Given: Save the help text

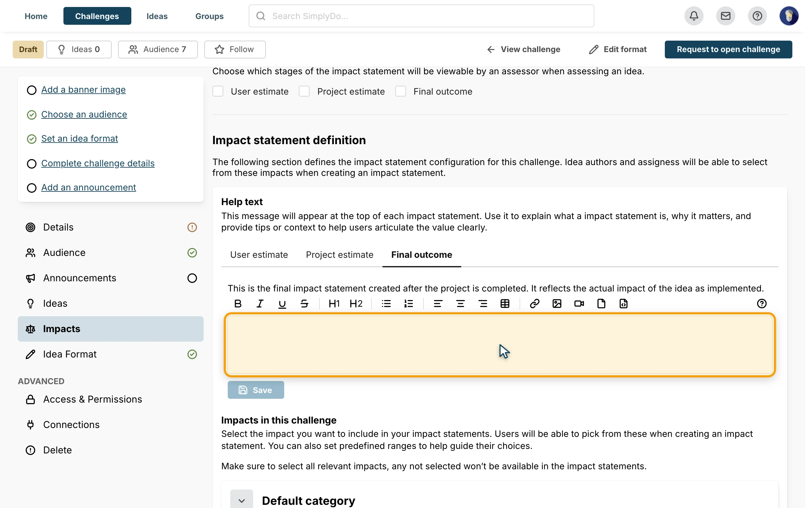Looking at the screenshot, I should tap(256, 390).
